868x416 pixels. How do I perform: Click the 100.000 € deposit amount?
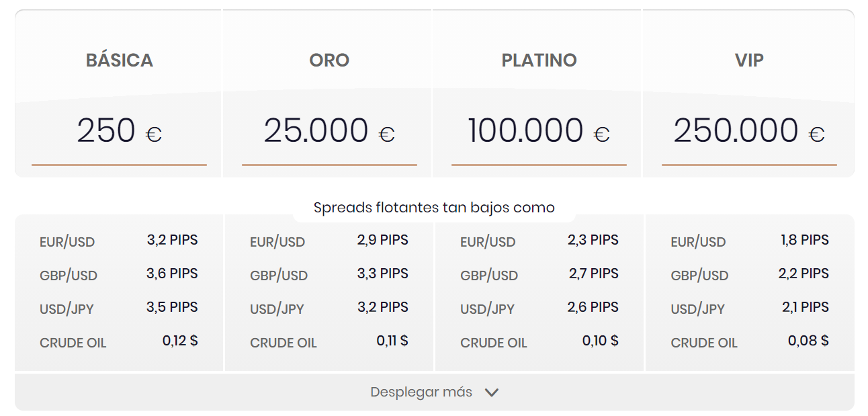tap(537, 129)
